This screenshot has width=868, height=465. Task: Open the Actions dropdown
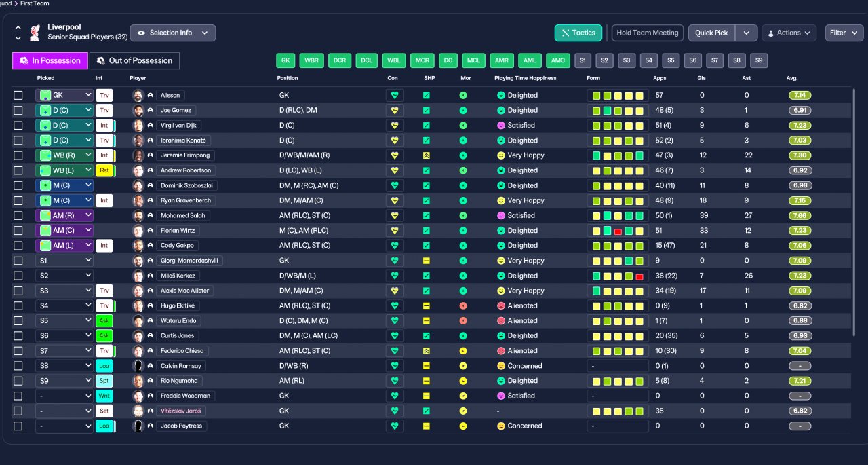[x=789, y=33]
